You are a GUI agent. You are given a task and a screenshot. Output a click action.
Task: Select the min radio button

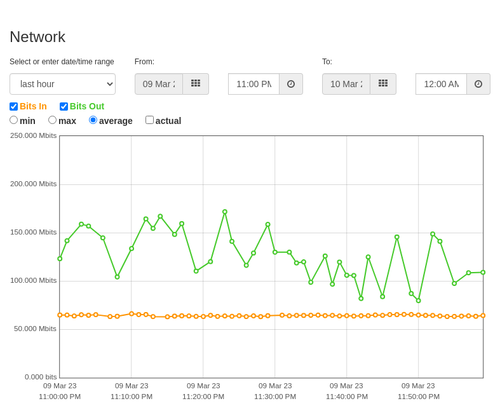click(14, 120)
